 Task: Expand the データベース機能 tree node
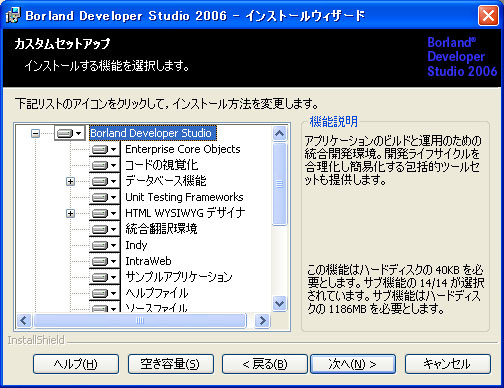(x=70, y=182)
